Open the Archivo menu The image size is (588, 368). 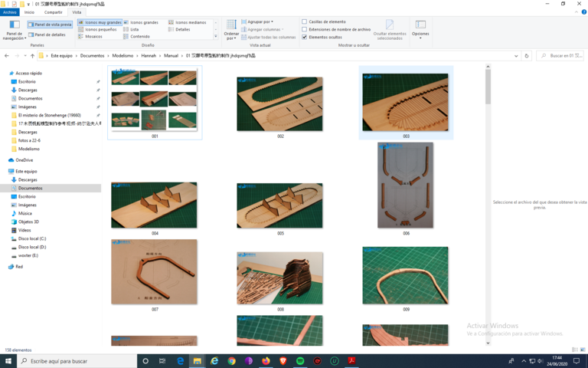(10, 12)
